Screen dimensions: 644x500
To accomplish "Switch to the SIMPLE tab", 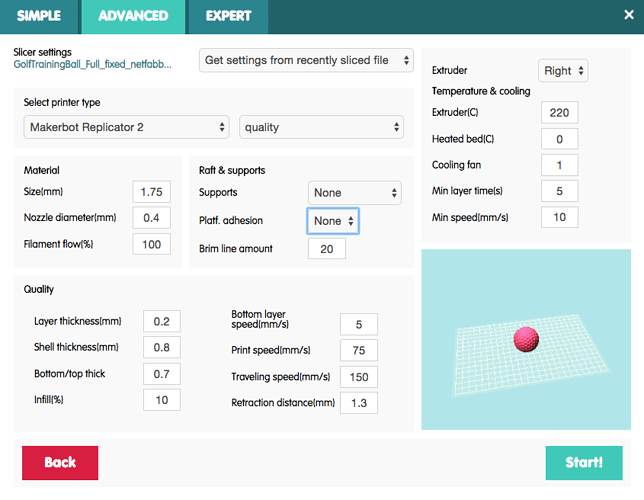I will click(x=39, y=16).
